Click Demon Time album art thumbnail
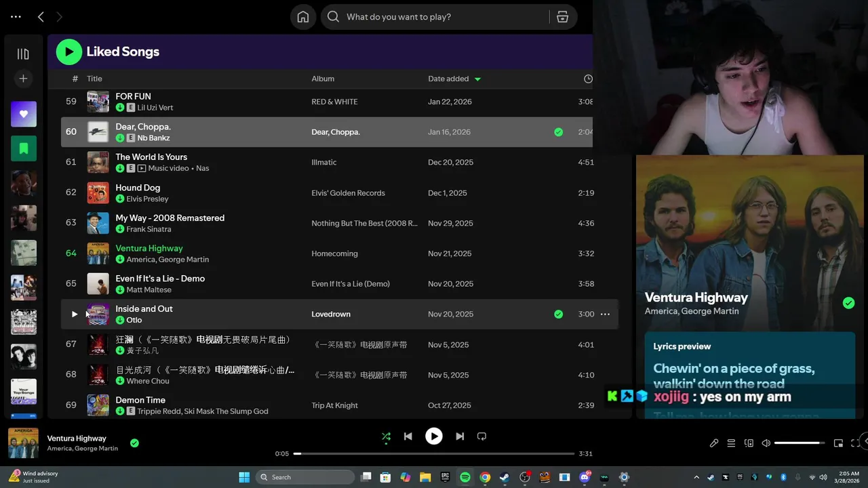This screenshot has height=488, width=868. coord(98,405)
